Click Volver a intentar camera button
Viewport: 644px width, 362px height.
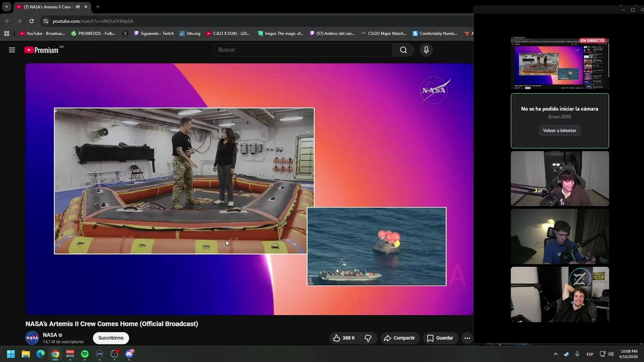click(559, 130)
